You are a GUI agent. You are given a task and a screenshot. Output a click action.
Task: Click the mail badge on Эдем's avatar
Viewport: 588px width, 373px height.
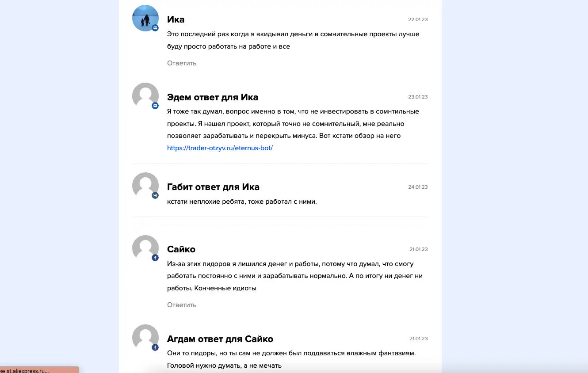click(155, 106)
